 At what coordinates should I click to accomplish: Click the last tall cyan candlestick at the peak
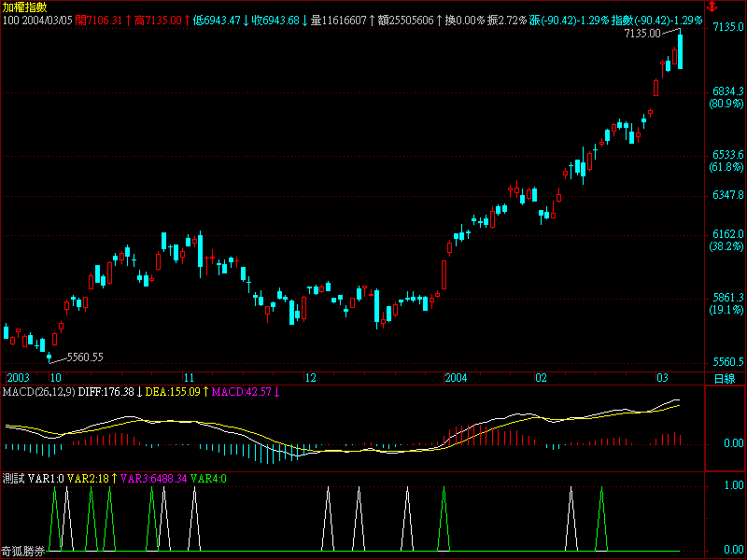tap(681, 49)
